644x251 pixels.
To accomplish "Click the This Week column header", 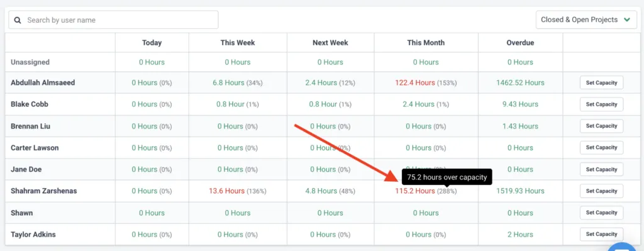I will 238,43.
